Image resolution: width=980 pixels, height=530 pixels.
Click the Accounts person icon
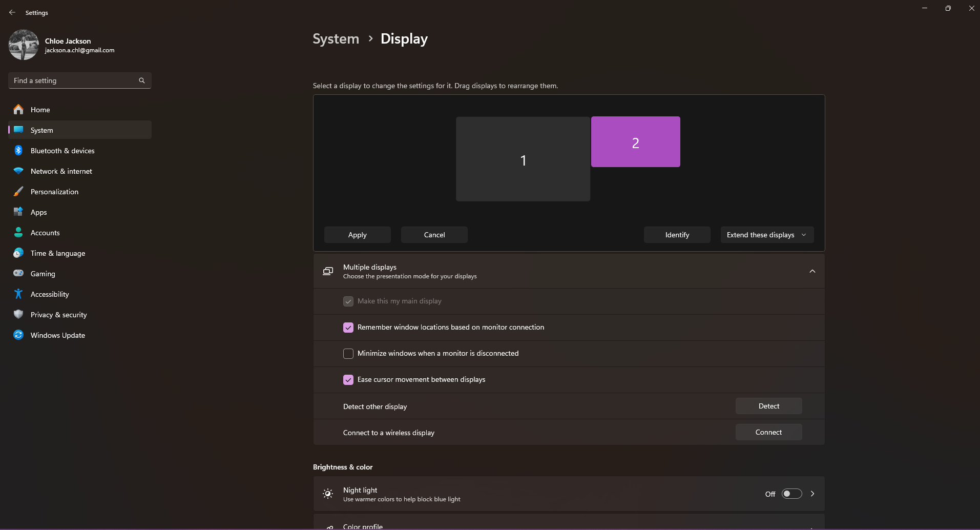(18, 232)
